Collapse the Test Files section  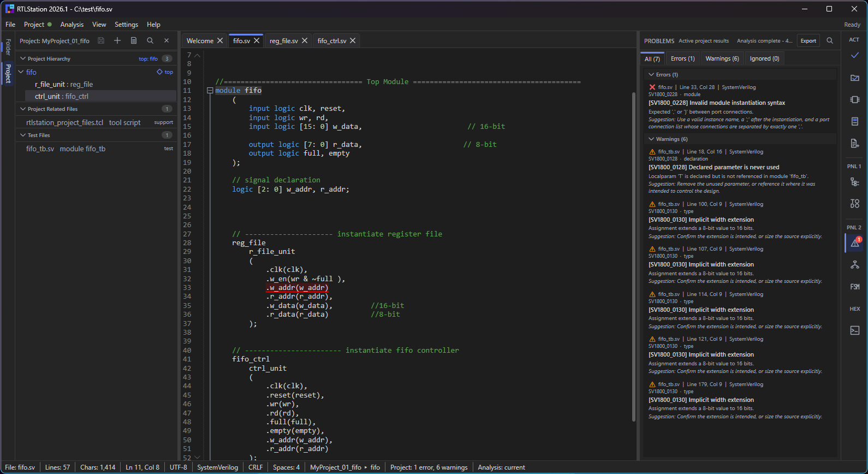pos(23,135)
